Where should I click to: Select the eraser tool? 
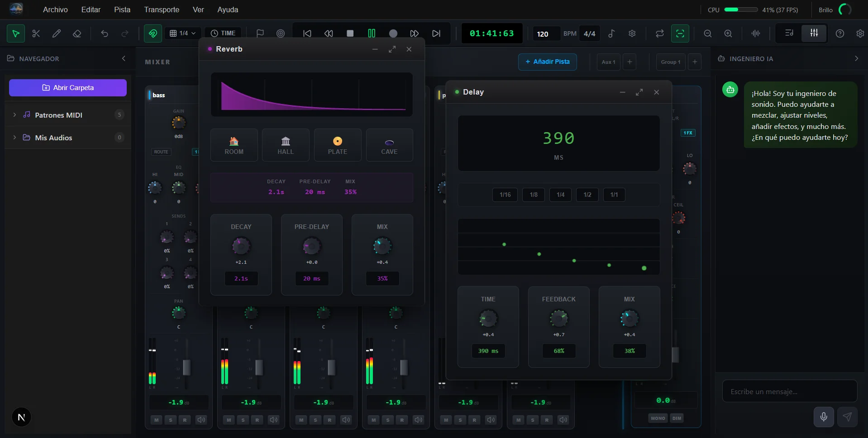pos(77,33)
